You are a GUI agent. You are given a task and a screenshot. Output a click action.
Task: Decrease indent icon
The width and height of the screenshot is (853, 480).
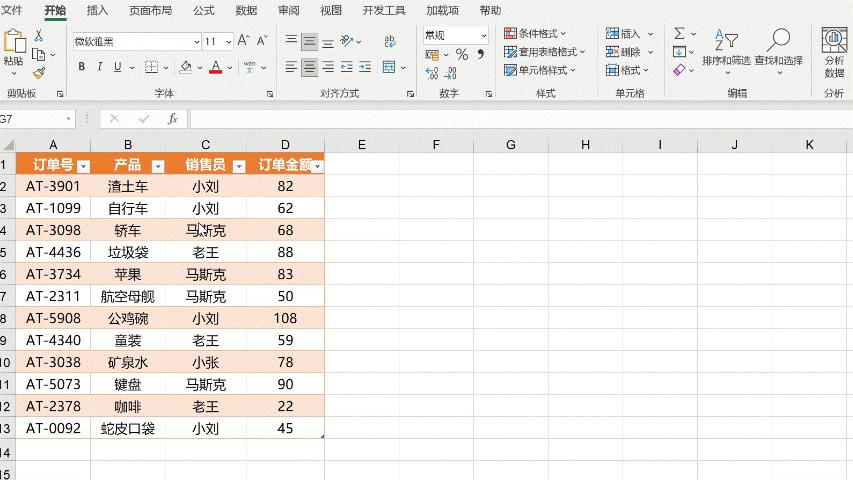[x=347, y=67]
